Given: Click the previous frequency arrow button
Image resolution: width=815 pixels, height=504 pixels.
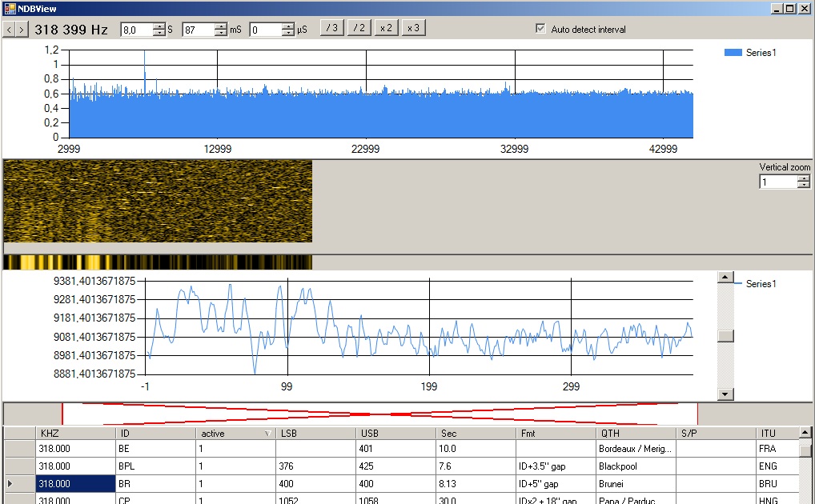Looking at the screenshot, I should click(x=9, y=30).
